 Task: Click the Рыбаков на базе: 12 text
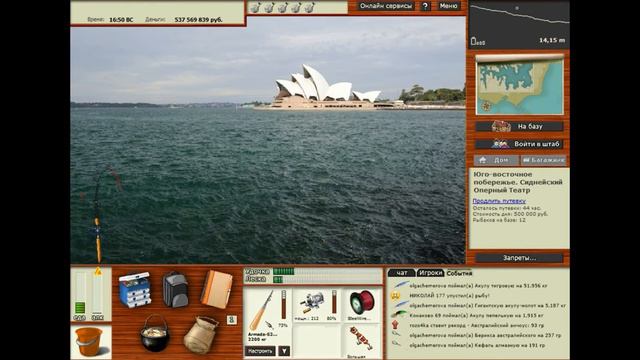[x=499, y=220]
